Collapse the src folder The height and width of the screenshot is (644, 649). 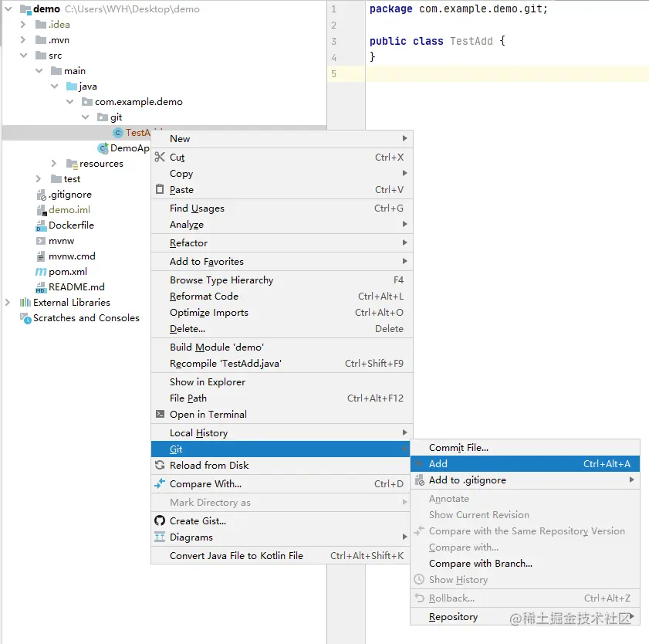pos(24,55)
